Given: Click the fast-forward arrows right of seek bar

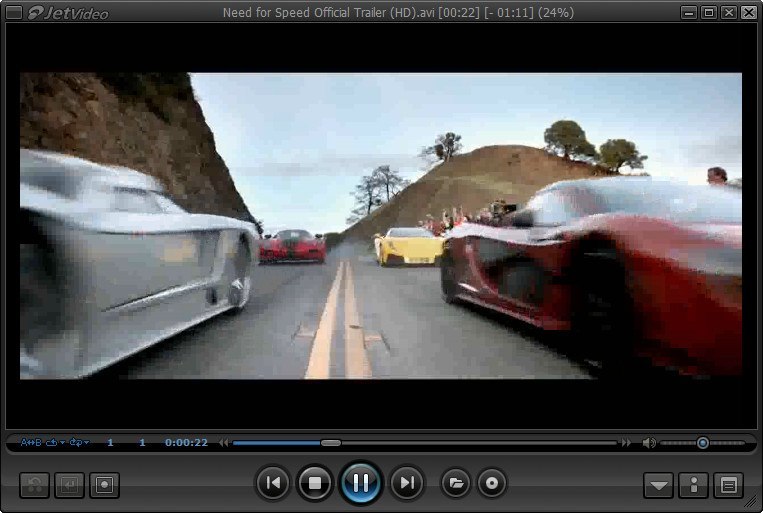Looking at the screenshot, I should coord(626,442).
